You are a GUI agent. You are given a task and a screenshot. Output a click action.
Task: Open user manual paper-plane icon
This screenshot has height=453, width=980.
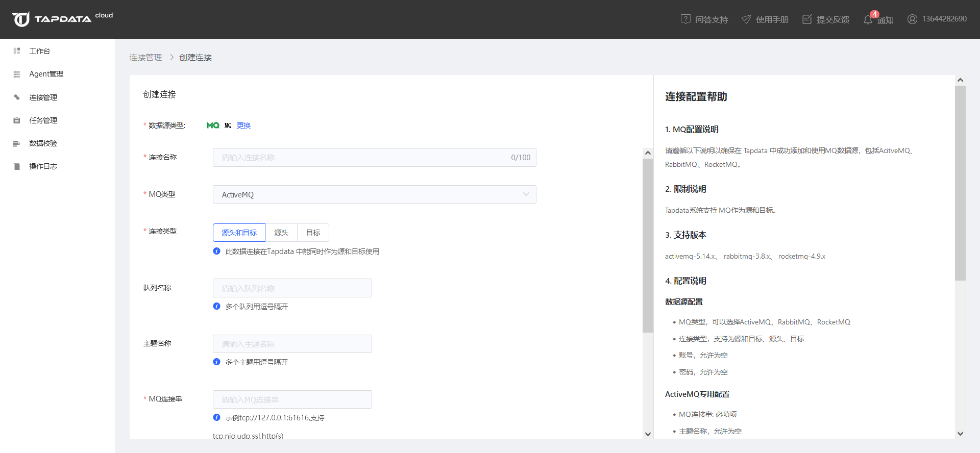pos(746,19)
